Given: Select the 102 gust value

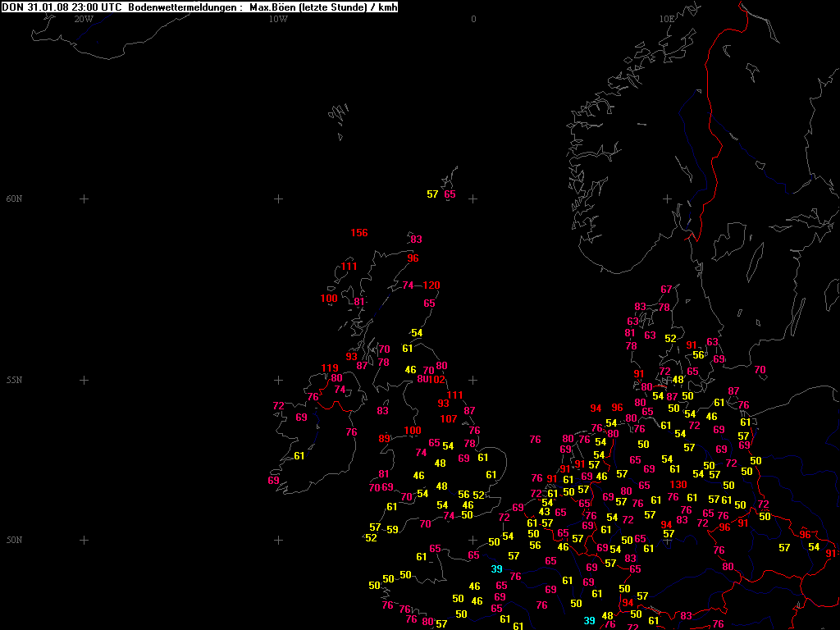Looking at the screenshot, I should click(x=436, y=379).
